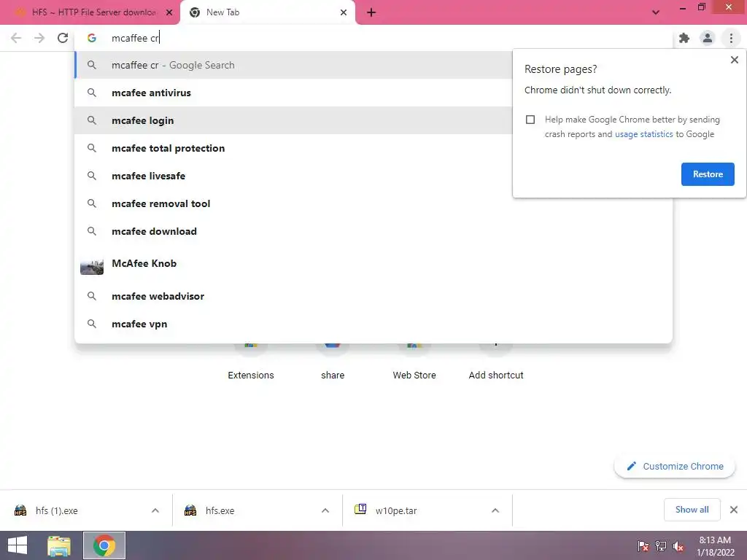This screenshot has width=747, height=560.
Task: Select the 'mcafee webadvisor' suggestion
Action: (x=373, y=296)
